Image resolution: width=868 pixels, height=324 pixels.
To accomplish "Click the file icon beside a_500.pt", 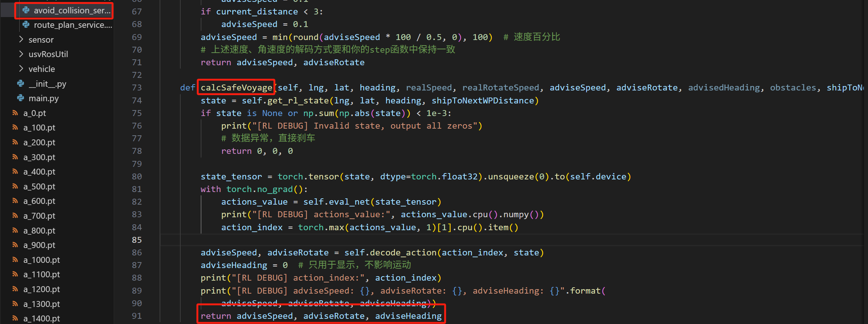I will [15, 186].
